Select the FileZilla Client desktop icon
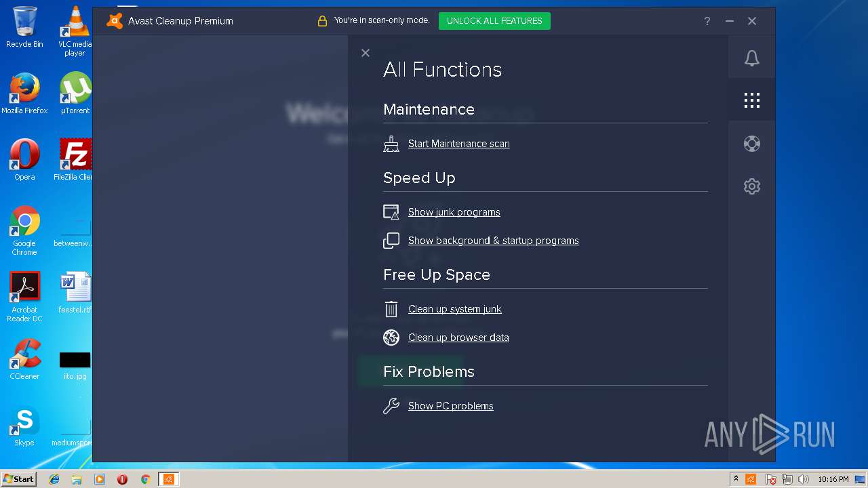The height and width of the screenshot is (488, 868). click(x=75, y=160)
